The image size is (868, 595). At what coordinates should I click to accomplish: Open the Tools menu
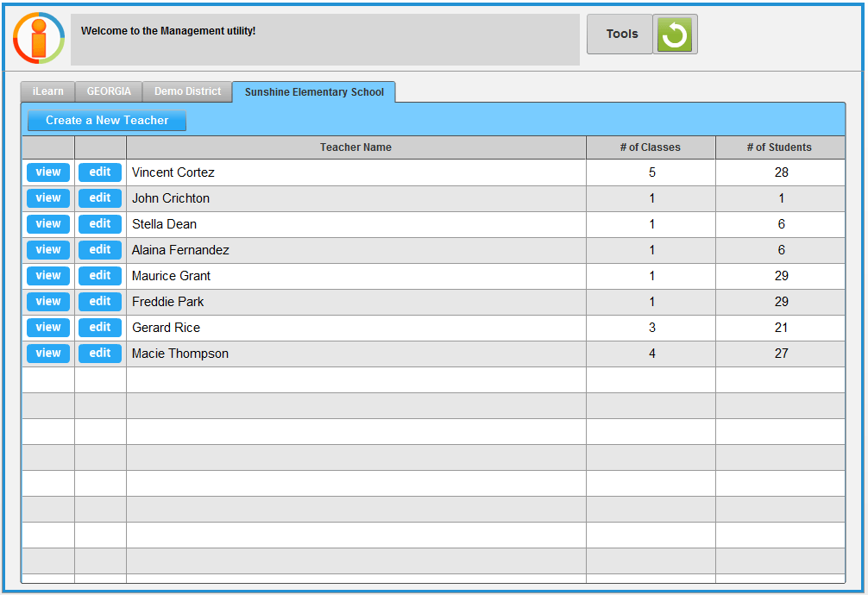pyautogui.click(x=620, y=34)
